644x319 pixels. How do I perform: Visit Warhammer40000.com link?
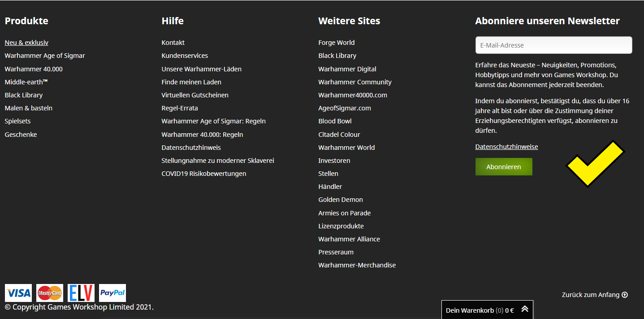point(353,95)
